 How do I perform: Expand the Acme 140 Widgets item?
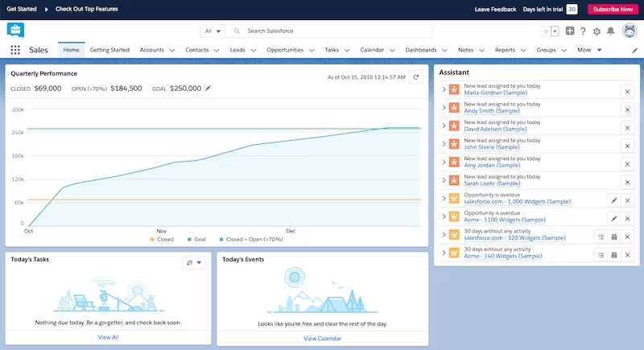[444, 253]
